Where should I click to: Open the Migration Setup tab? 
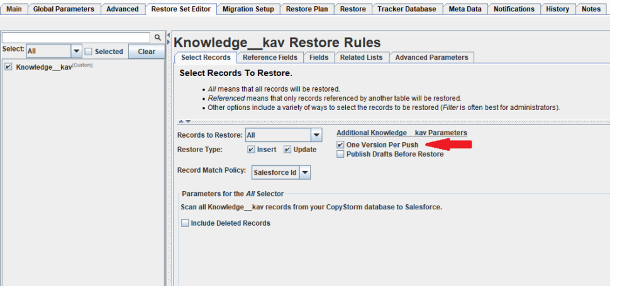click(x=248, y=9)
